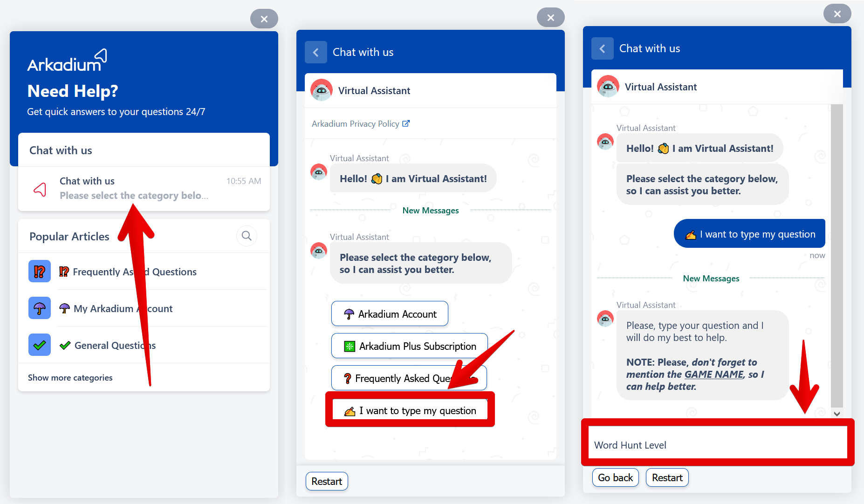The width and height of the screenshot is (864, 504).
Task: Click bot avatar beside Hello message in middle chat
Action: [x=319, y=172]
